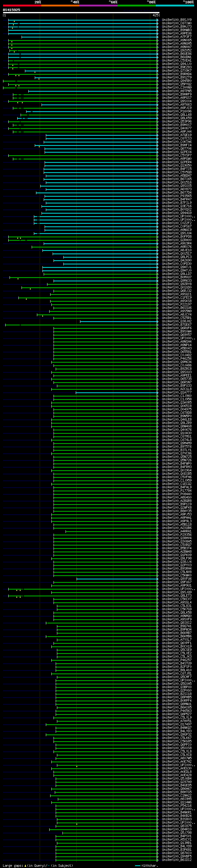
Task: Click the UniRef100_Q19U50 label
Action: 177,165
